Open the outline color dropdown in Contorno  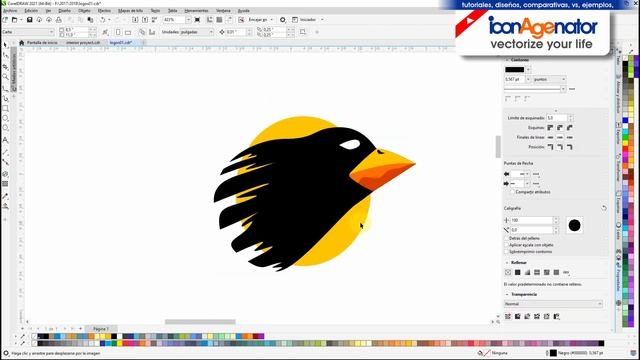tap(528, 70)
